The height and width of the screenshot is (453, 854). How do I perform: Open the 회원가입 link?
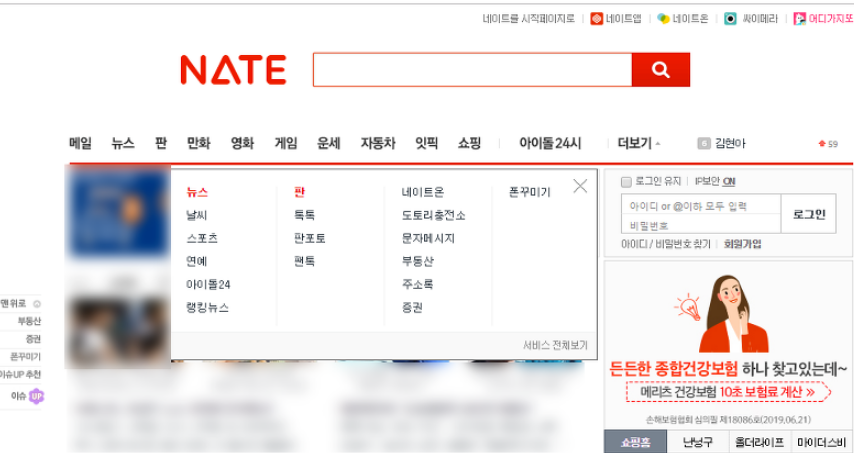[x=742, y=244]
